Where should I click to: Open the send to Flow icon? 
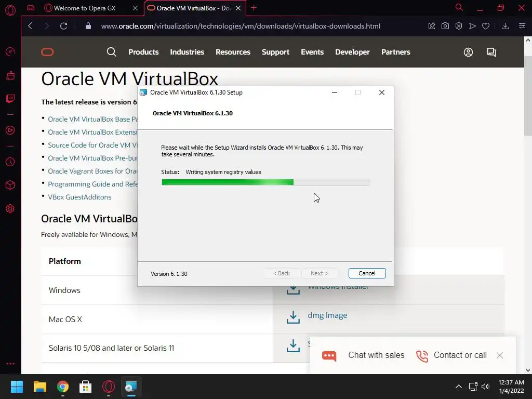(x=472, y=26)
